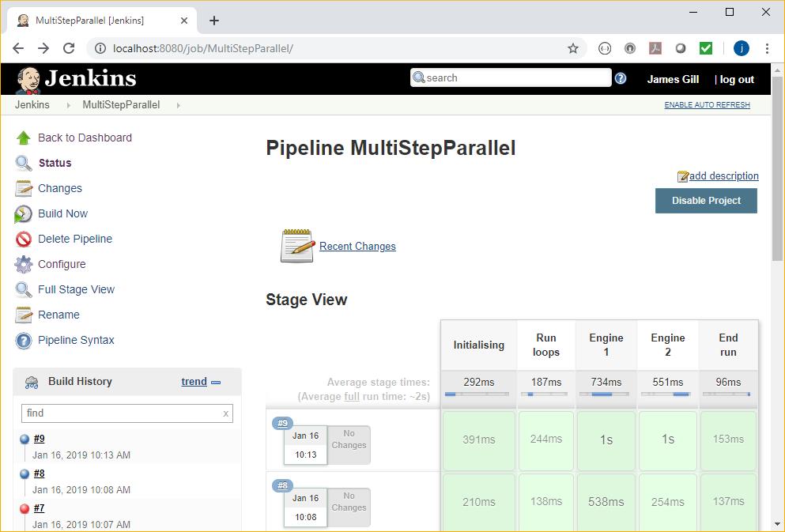The height and width of the screenshot is (532, 785).
Task: Click the Jenkins butler logo
Action: [28, 80]
